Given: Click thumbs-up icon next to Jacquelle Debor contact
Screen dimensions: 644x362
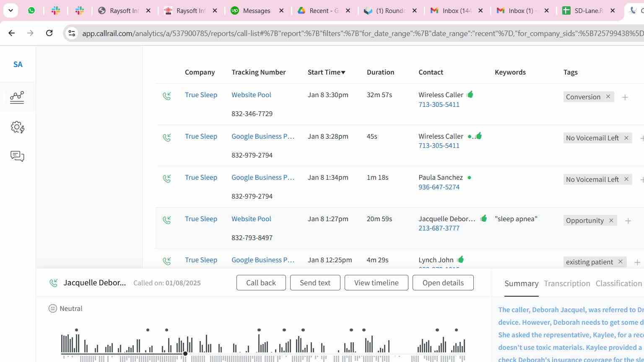Looking at the screenshot, I should click(483, 218).
